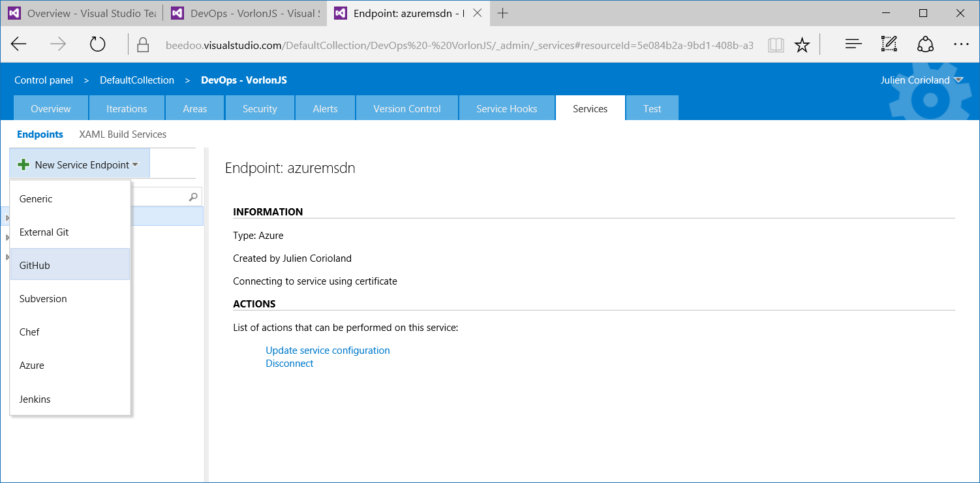The height and width of the screenshot is (483, 980).
Task: Open the New Service Endpoint dropdown arrow
Action: (x=136, y=164)
